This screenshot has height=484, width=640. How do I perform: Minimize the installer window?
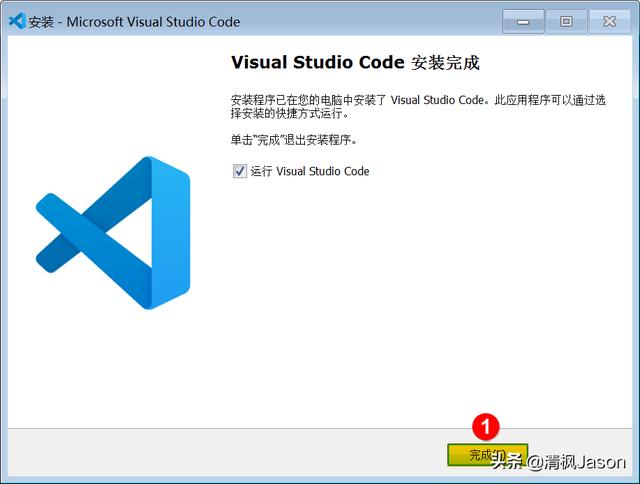[x=523, y=22]
